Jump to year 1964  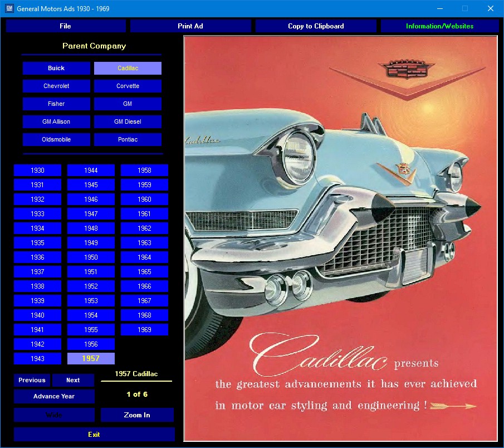pyautogui.click(x=144, y=257)
